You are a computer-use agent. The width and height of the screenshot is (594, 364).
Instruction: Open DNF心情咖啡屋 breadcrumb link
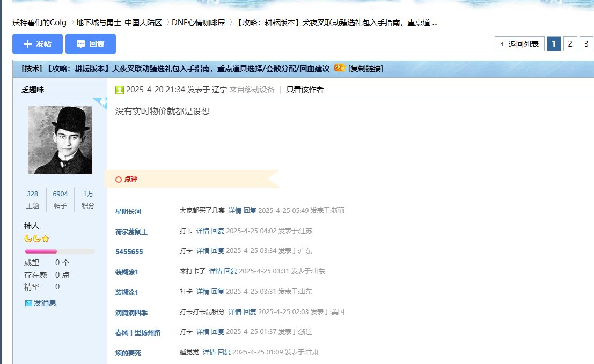point(199,23)
